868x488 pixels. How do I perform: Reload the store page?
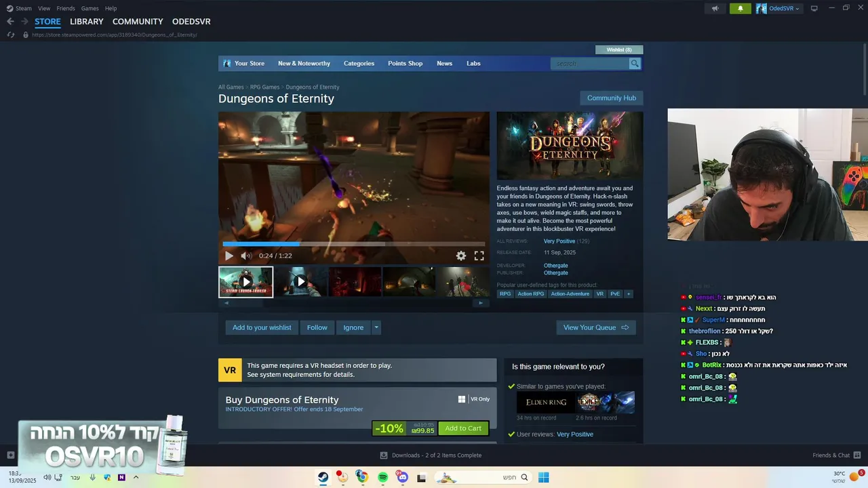point(11,35)
